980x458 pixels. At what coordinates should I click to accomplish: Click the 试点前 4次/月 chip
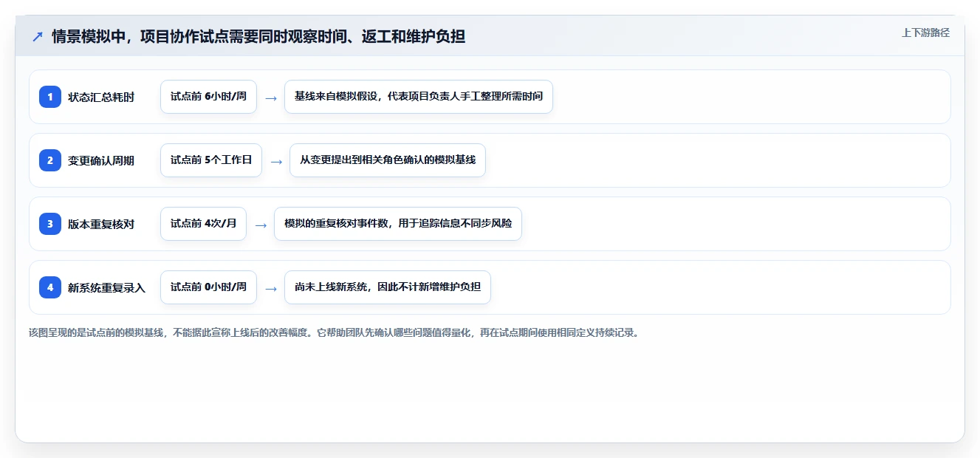click(x=203, y=224)
